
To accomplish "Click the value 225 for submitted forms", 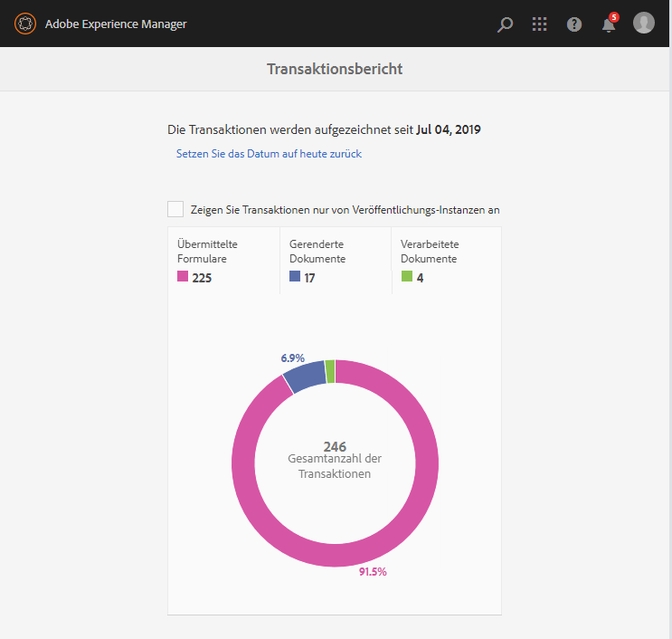I will tap(202, 278).
